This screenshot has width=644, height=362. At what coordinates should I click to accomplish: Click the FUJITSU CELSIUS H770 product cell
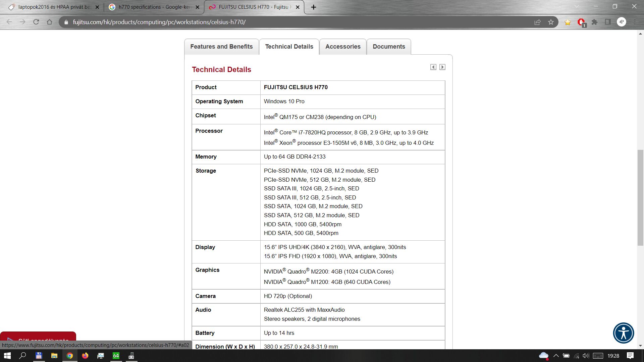[x=353, y=87]
